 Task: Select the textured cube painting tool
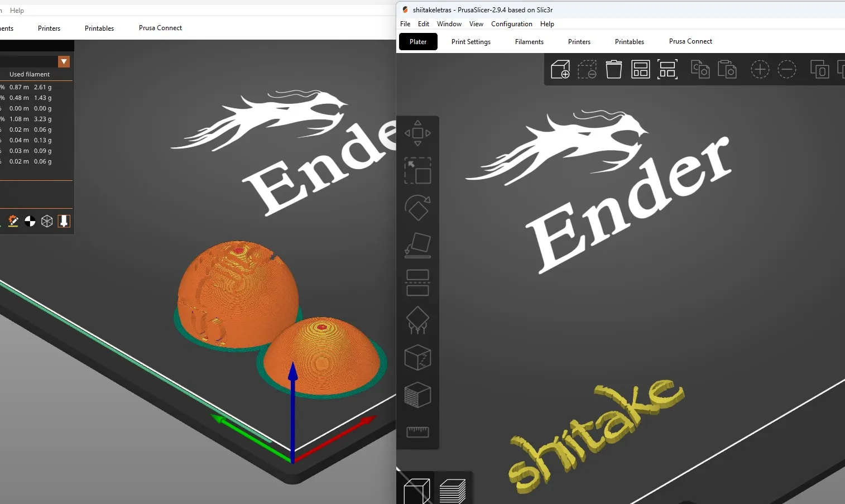[x=417, y=395]
